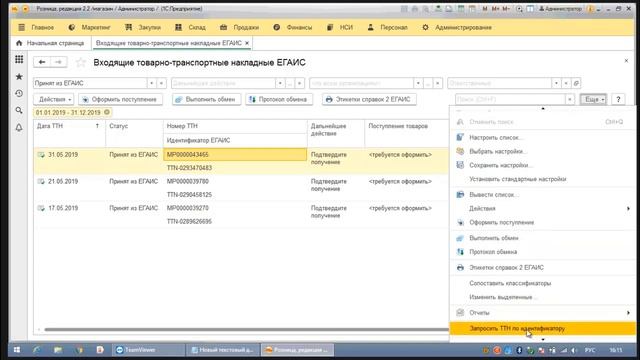Open File Explorer from taskbar

pos(58,350)
